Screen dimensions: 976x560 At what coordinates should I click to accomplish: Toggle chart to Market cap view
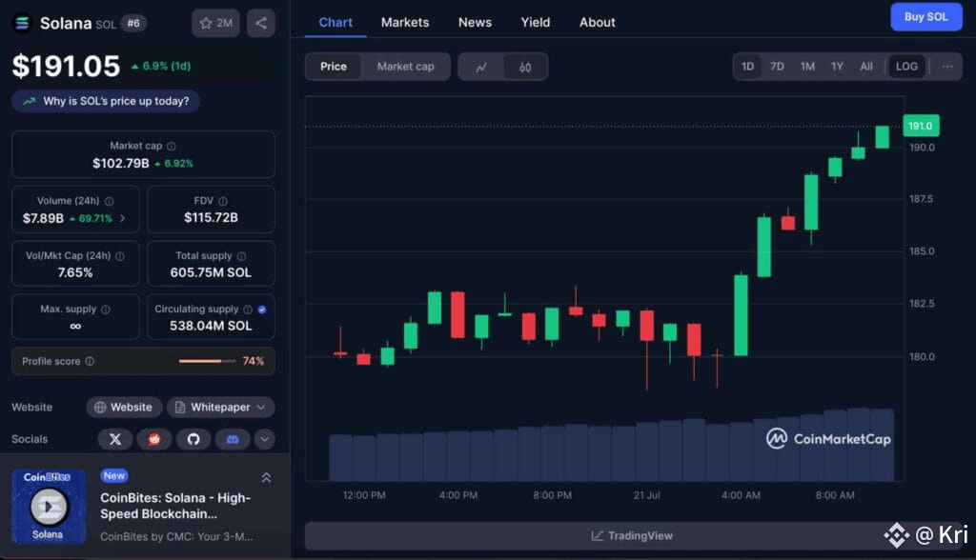click(x=405, y=67)
